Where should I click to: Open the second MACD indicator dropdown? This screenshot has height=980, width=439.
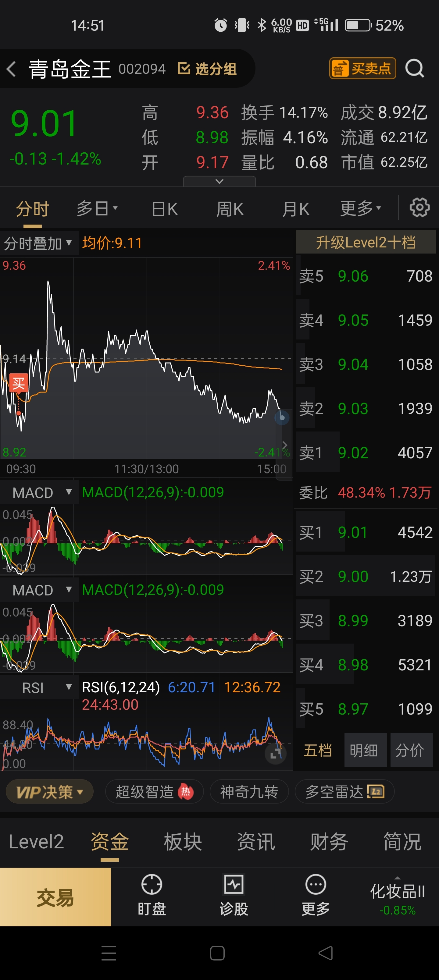39,590
